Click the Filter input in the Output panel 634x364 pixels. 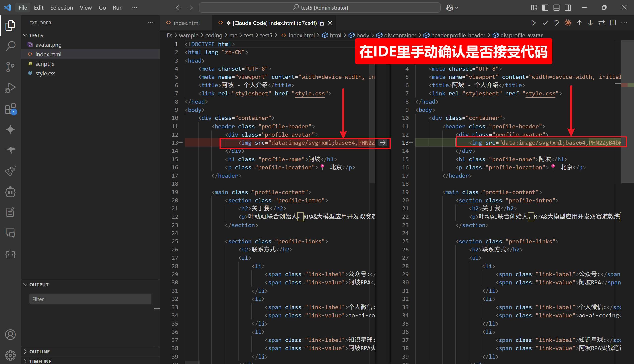pos(90,299)
